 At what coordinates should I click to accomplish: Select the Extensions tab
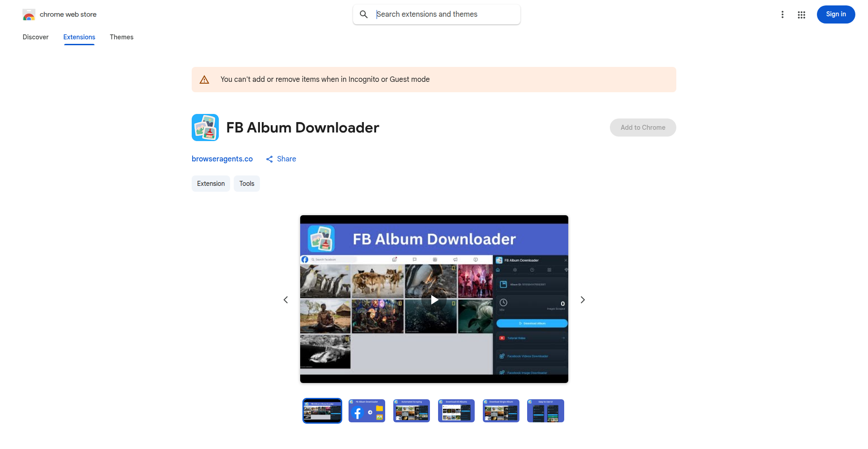pyautogui.click(x=79, y=37)
